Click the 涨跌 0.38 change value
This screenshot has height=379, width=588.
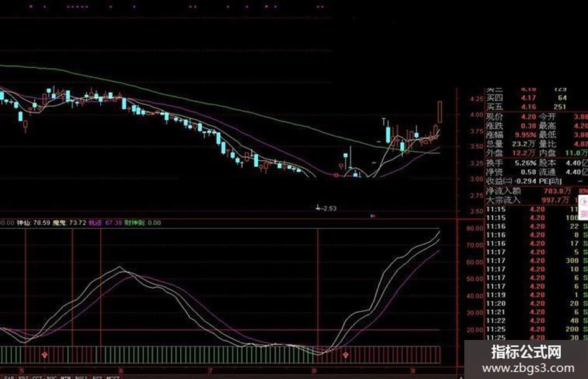(528, 126)
